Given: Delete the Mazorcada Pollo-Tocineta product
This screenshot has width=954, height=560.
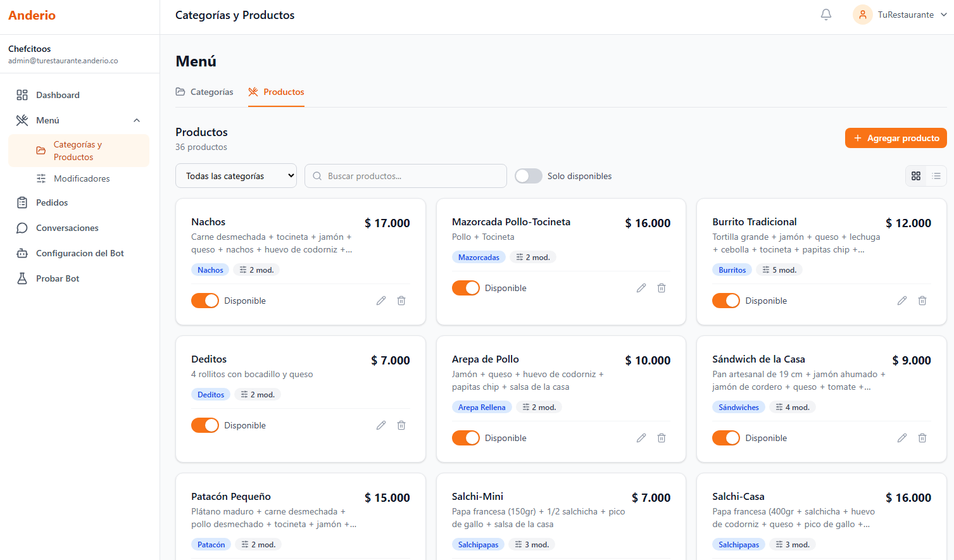Looking at the screenshot, I should click(662, 288).
